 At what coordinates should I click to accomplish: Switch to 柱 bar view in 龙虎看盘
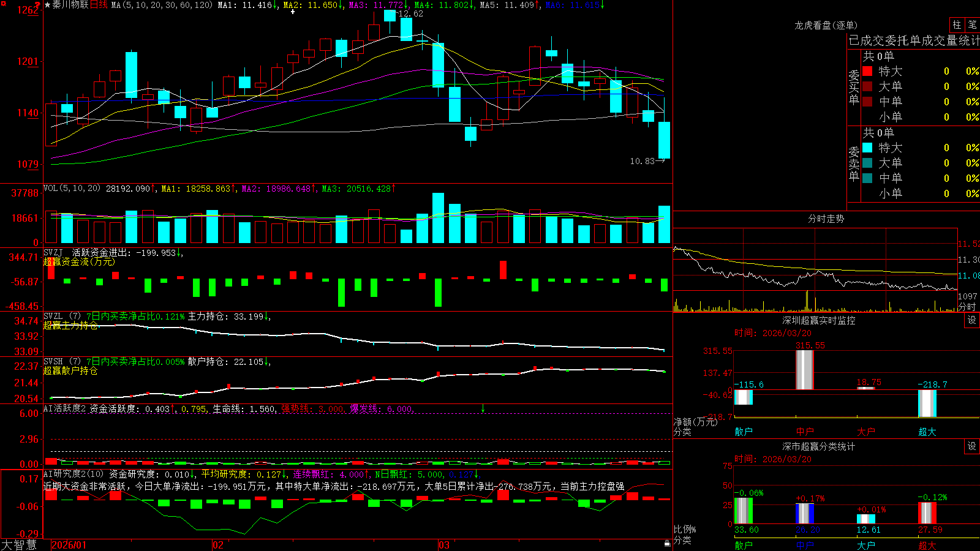[x=957, y=24]
